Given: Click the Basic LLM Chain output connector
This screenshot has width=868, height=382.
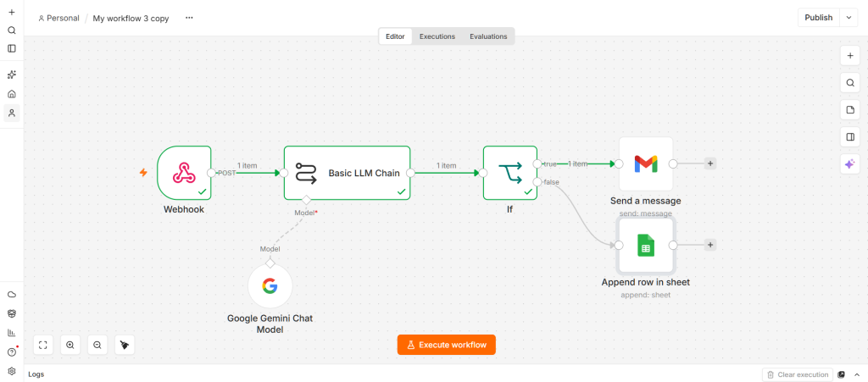Looking at the screenshot, I should (410, 173).
